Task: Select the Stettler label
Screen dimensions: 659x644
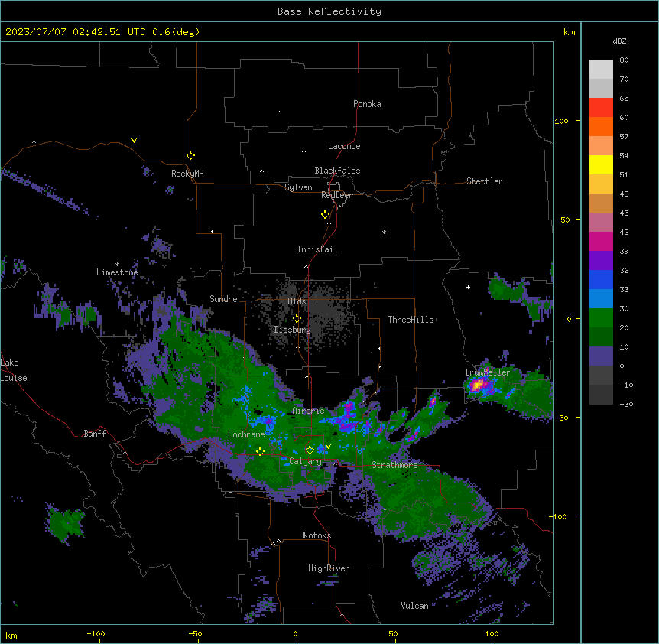Action: (484, 181)
